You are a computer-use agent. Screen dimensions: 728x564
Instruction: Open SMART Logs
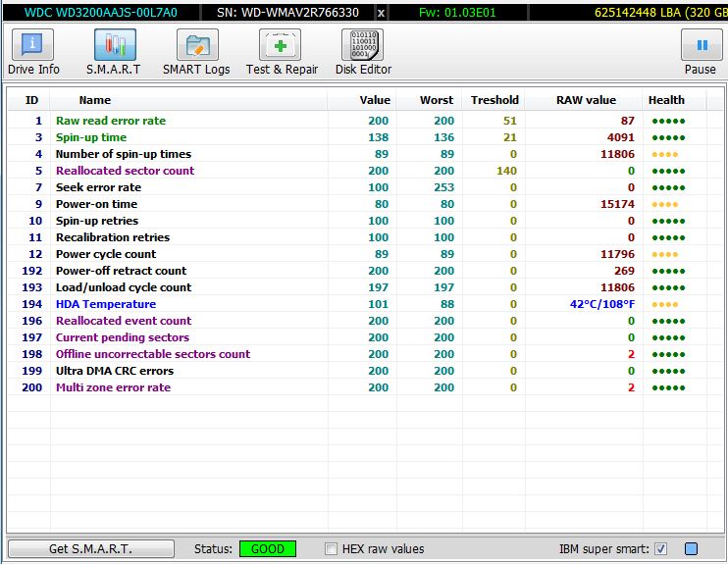196,52
